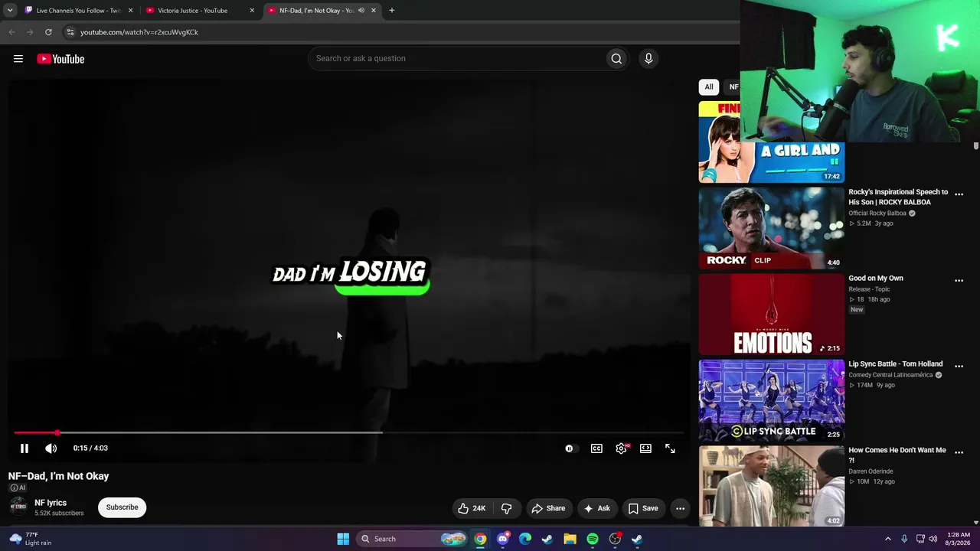980x551 pixels.
Task: Open the NF lyrics channel avatar
Action: [18, 507]
